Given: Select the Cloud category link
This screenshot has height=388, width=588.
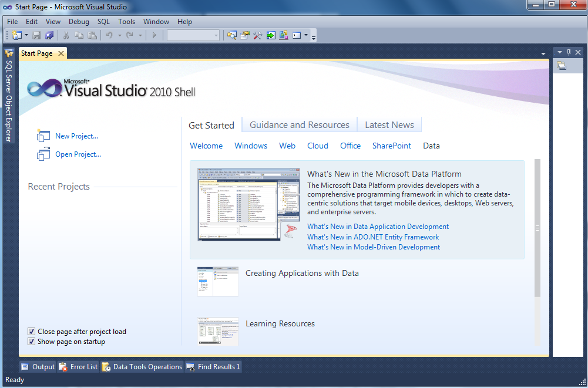Looking at the screenshot, I should (318, 146).
